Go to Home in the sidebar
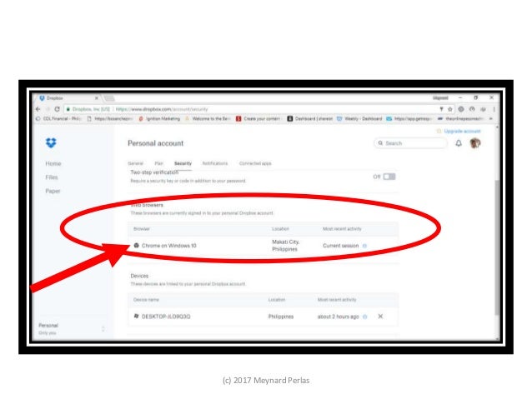This screenshot has width=532, height=399. [x=53, y=164]
